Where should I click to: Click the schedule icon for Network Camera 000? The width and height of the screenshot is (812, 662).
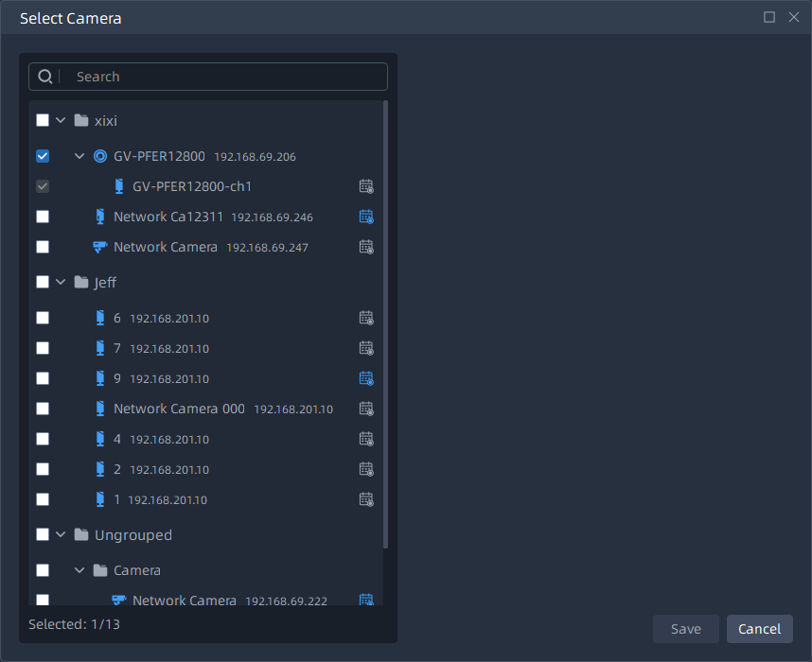click(366, 409)
